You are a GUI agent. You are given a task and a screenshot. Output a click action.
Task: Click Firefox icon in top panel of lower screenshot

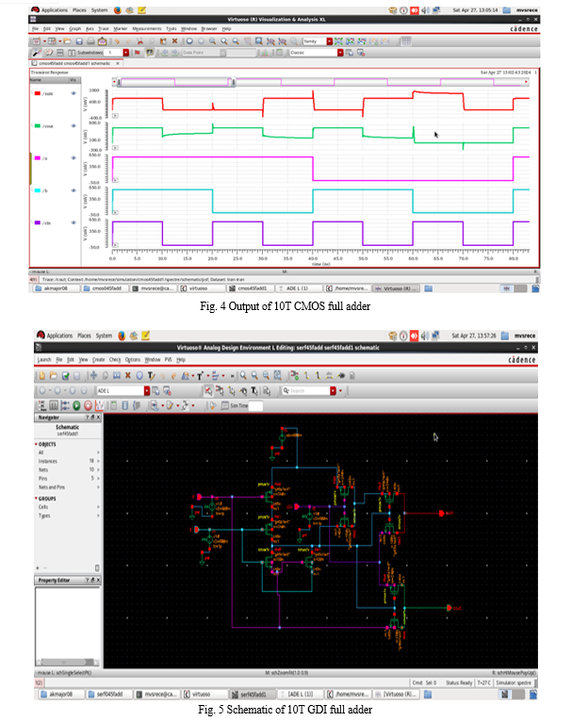[122, 336]
